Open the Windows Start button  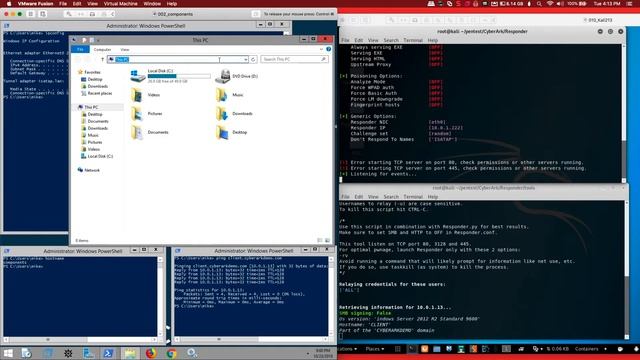coord(8,353)
